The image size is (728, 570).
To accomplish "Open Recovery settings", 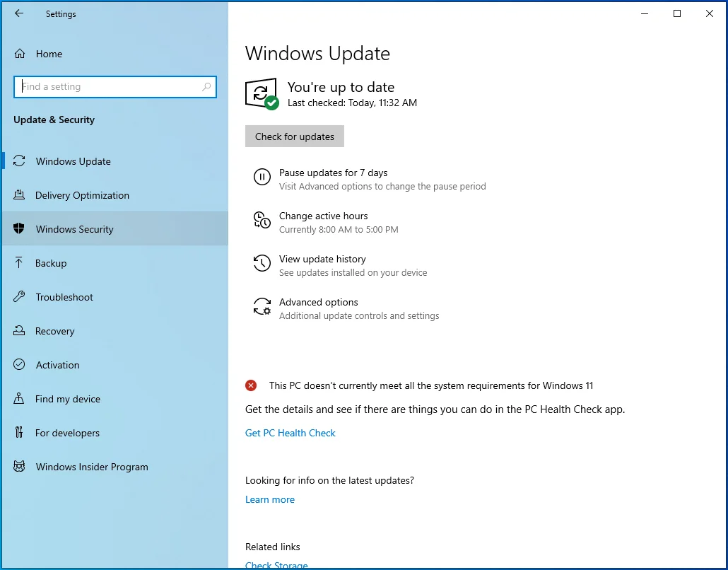I will (x=115, y=331).
